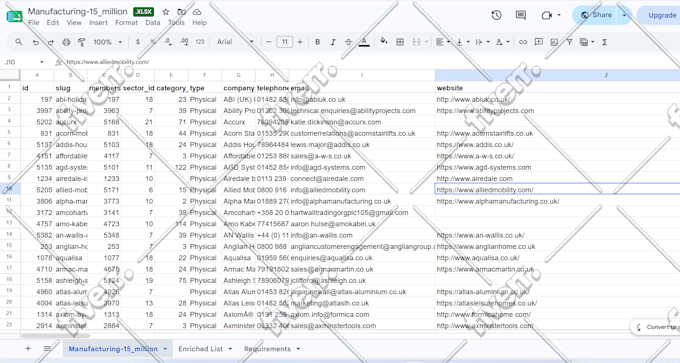Toggle strikethrough formatting
This screenshot has width=680, height=363.
point(348,42)
